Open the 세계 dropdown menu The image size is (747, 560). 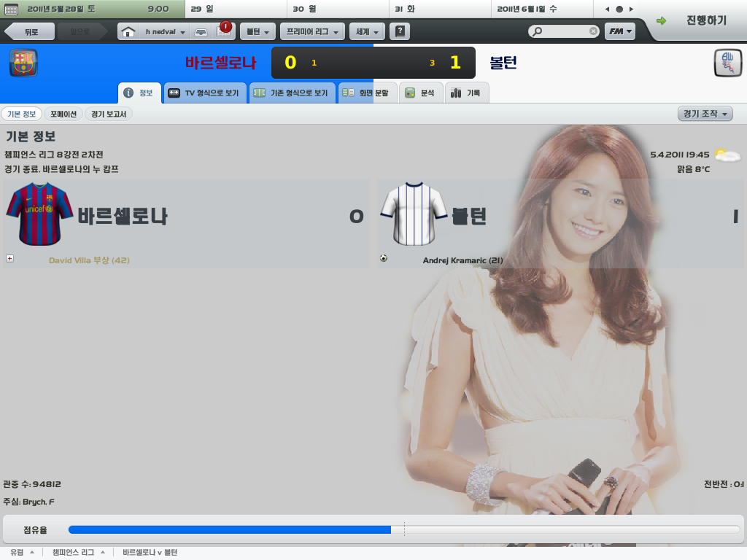(367, 32)
